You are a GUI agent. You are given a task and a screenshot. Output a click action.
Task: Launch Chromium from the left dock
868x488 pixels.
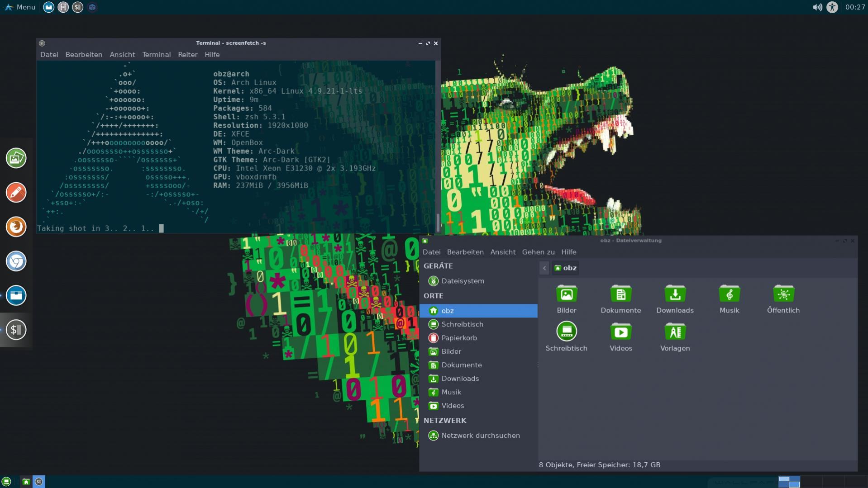point(16,261)
